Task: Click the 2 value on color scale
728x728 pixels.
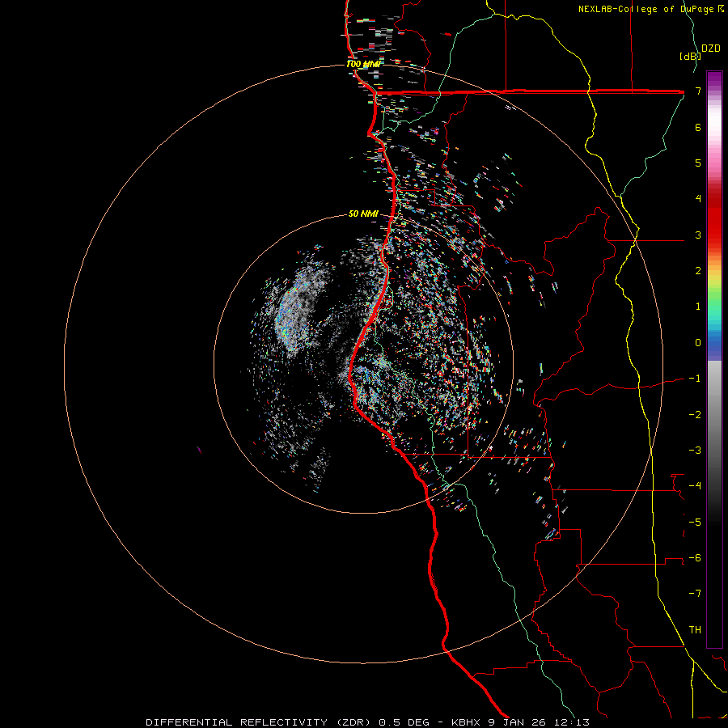Action: [x=698, y=271]
